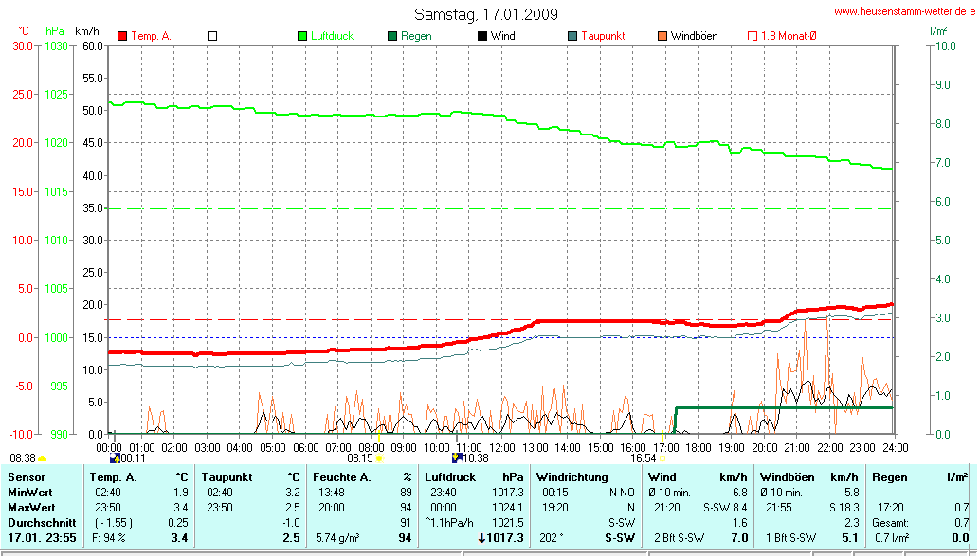
Task: Click the sunrise icon next to 08:15
Action: click(379, 458)
